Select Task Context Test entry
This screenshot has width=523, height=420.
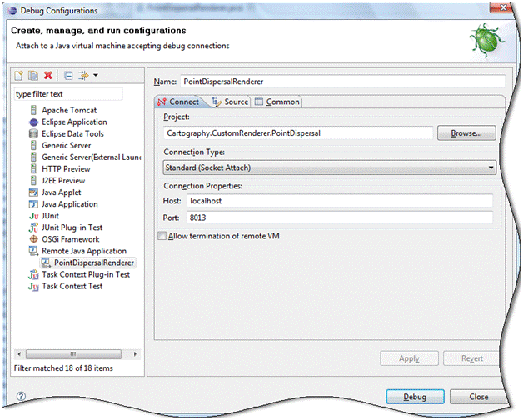coord(72,287)
